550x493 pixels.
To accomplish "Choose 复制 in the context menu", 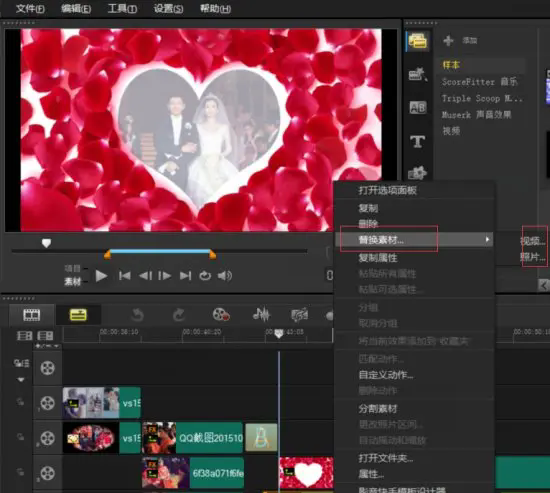I will 368,208.
